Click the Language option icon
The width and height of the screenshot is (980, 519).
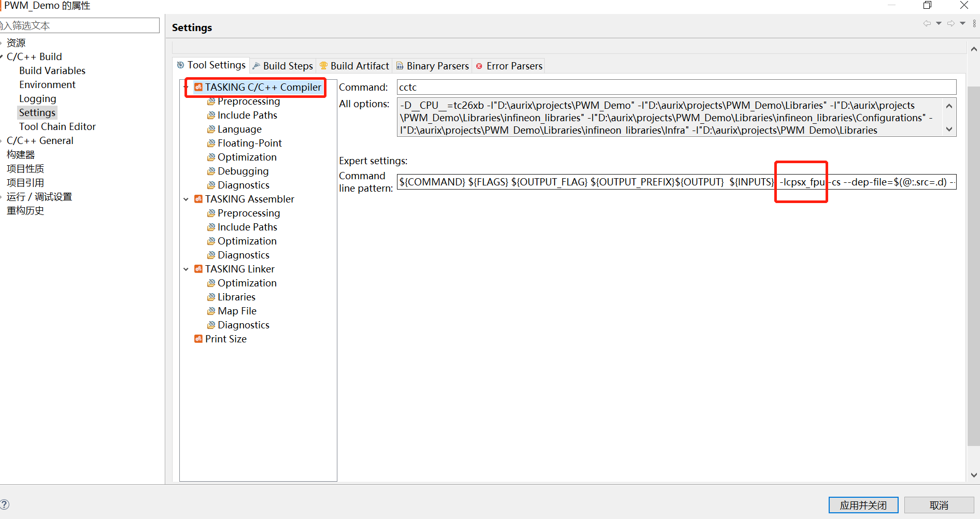tap(211, 129)
